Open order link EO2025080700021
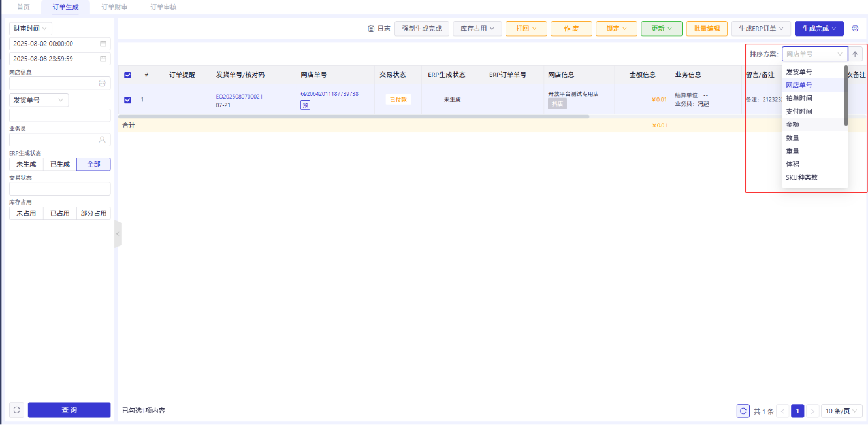Screen dimensions: 868x425 pos(239,97)
